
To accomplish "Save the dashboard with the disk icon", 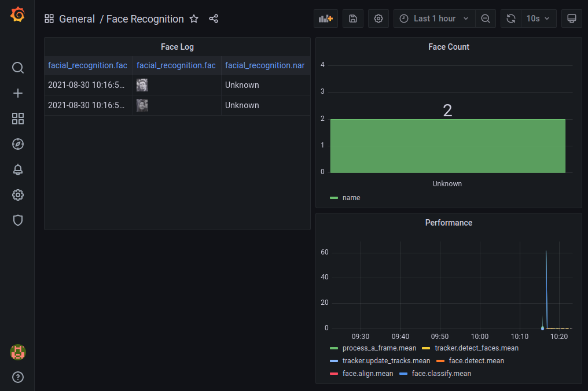I will pos(353,19).
